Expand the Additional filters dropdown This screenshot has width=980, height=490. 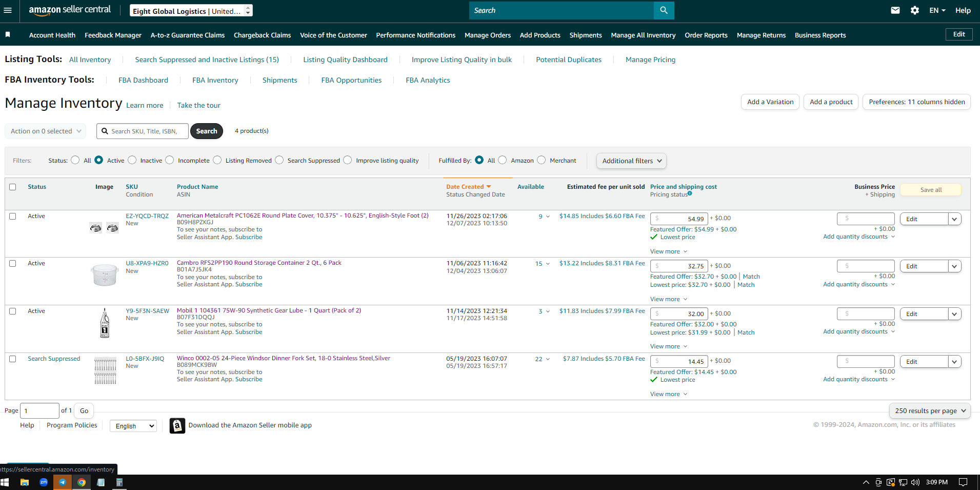[x=631, y=161]
